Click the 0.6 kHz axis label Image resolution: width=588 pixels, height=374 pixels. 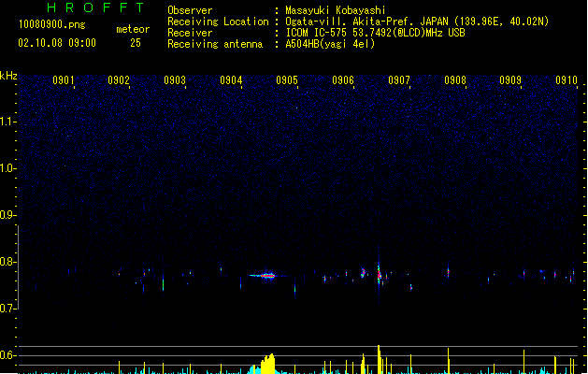click(7, 355)
